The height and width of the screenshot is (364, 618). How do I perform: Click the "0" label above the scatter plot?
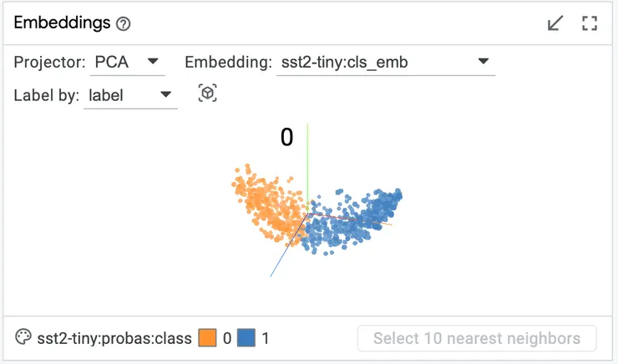click(286, 138)
